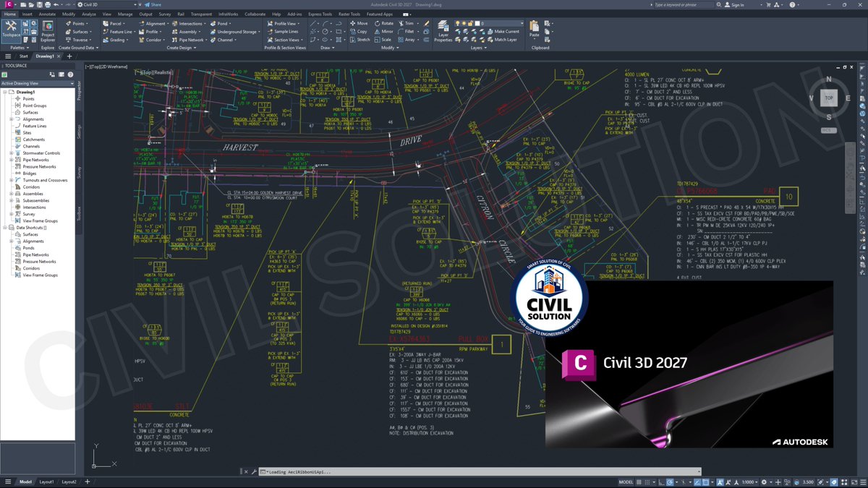Open the Profile View dropdown
This screenshot has width=868, height=488.
[x=285, y=23]
